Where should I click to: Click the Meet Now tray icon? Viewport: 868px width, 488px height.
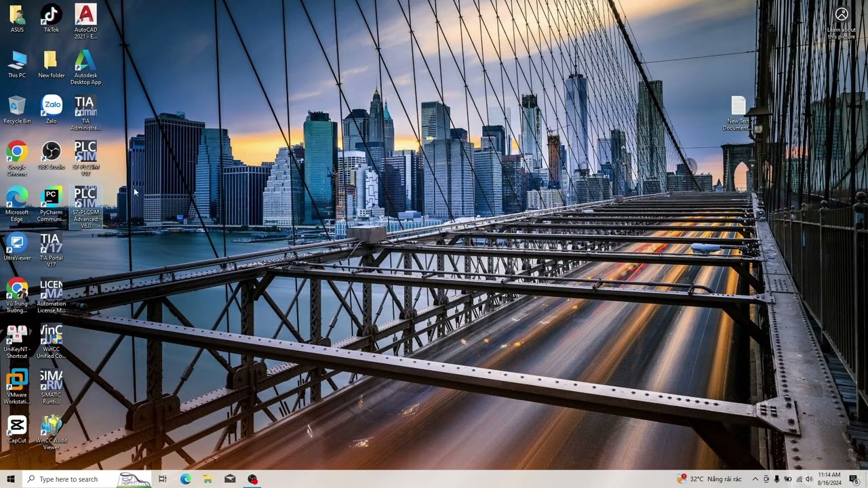[766, 479]
